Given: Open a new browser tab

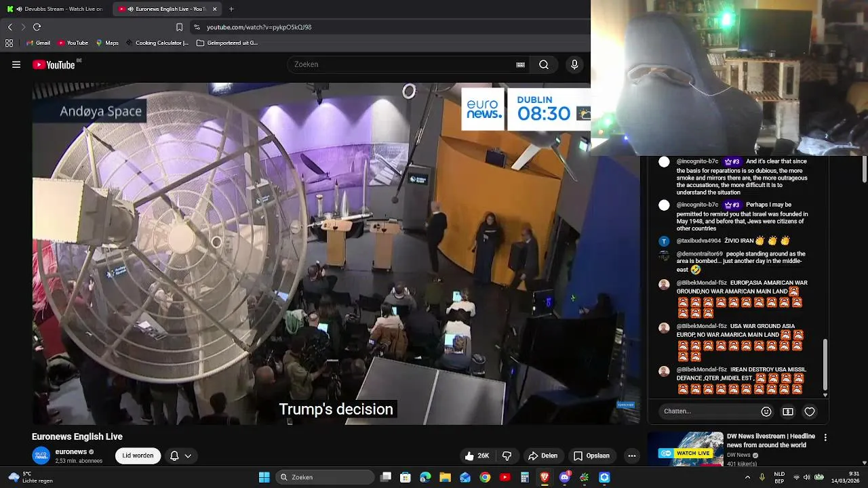Looking at the screenshot, I should [x=231, y=9].
